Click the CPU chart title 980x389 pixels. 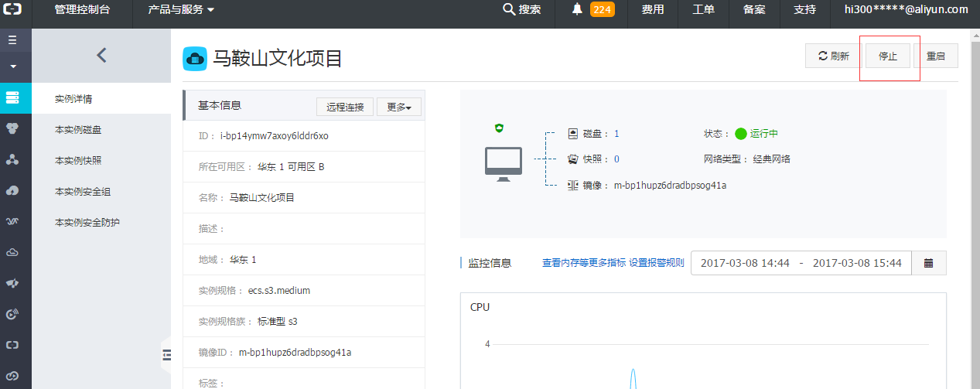pyautogui.click(x=480, y=307)
